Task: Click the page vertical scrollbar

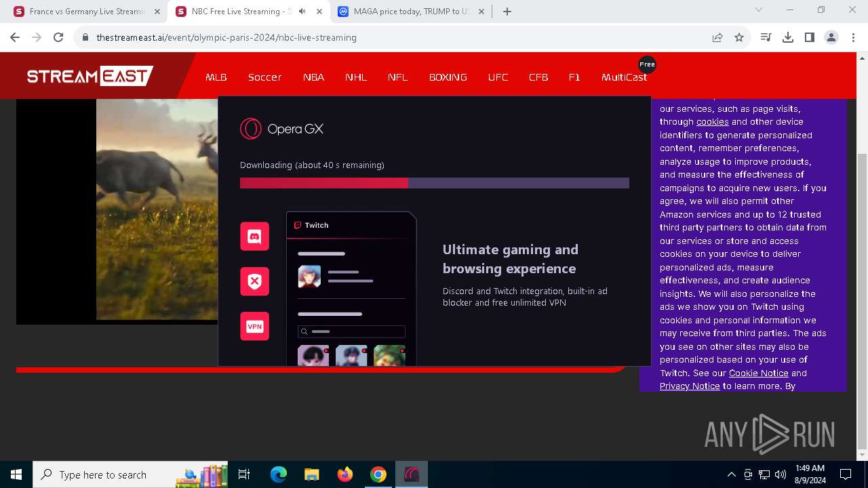Action: [862, 301]
